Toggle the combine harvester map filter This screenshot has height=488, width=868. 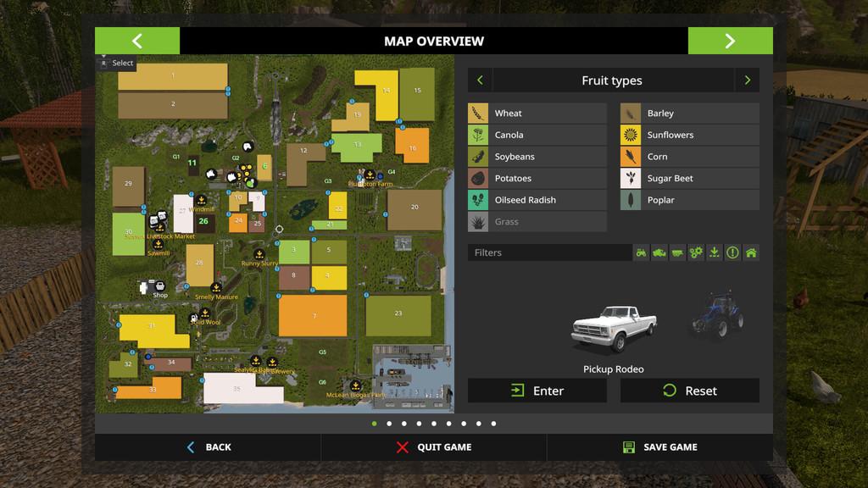point(659,252)
